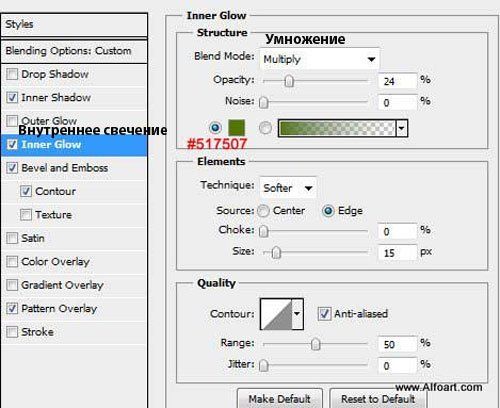This screenshot has width=500, height=408.
Task: Select the Edge source radio button
Action: coord(328,211)
